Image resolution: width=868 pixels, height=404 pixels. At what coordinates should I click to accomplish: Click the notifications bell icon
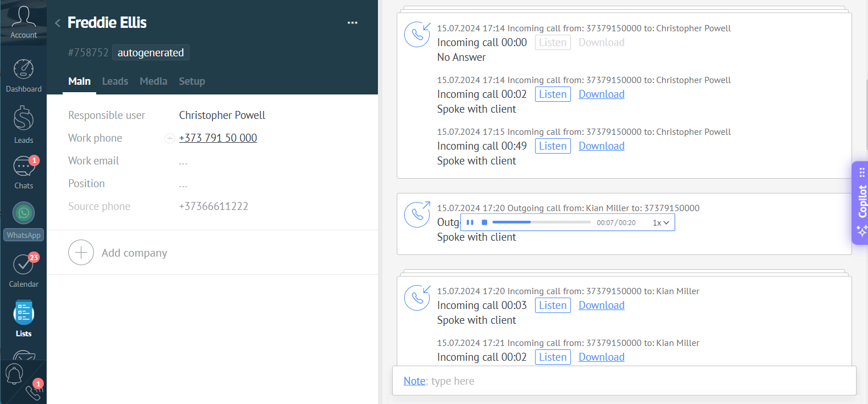coord(14,374)
